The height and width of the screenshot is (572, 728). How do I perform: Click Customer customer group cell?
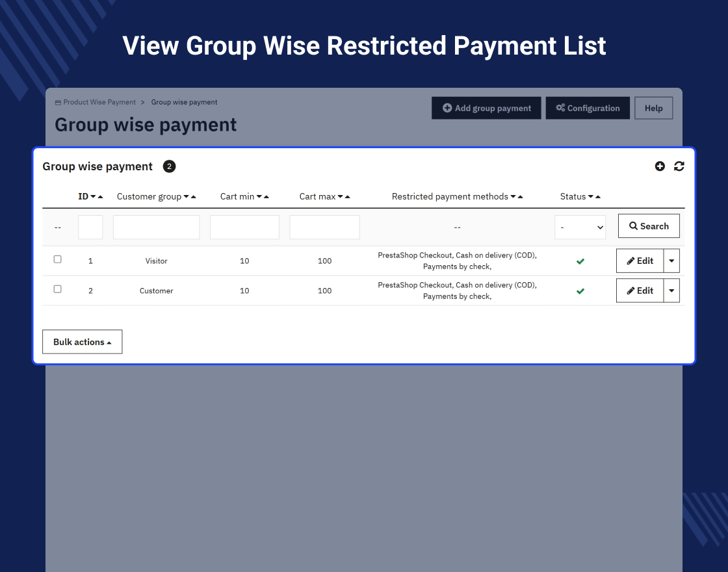[x=157, y=291]
